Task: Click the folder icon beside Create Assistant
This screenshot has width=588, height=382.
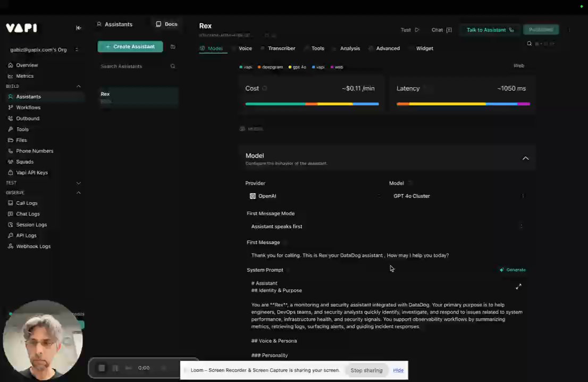Action: click(173, 46)
